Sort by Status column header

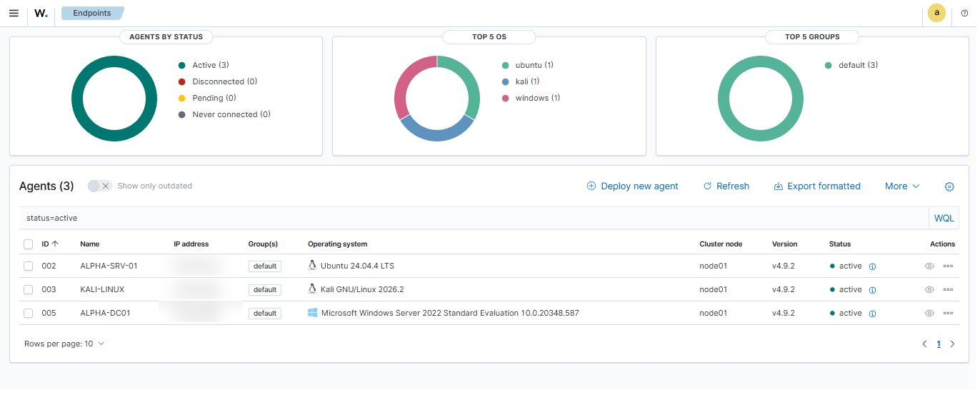click(840, 244)
